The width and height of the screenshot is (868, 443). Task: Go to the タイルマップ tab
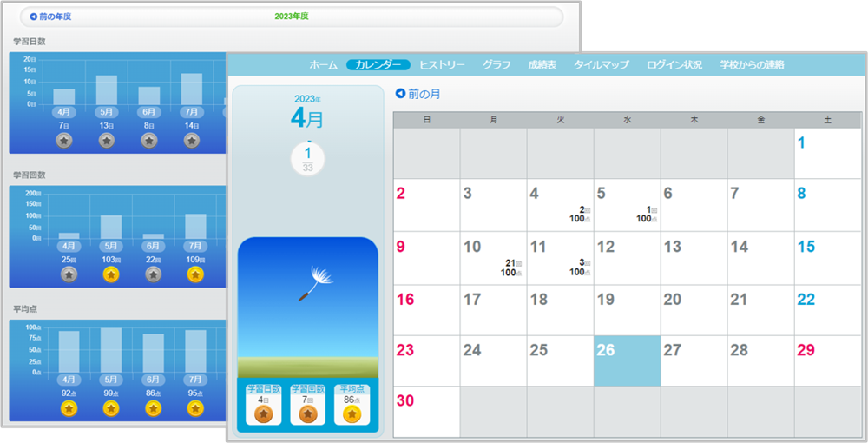pyautogui.click(x=601, y=65)
